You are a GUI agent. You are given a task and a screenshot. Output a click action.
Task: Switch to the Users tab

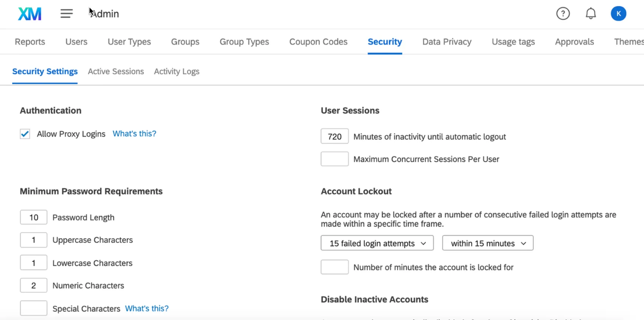[x=76, y=42]
